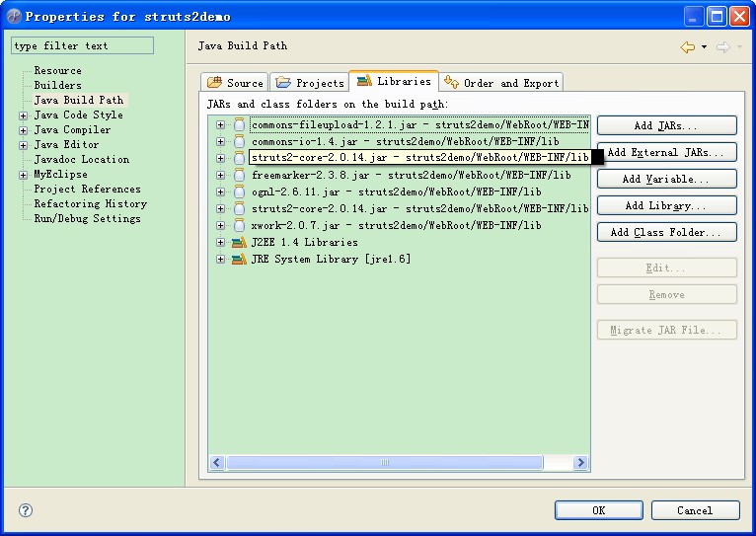Expand commons-io-1.4.jar entry
The width and height of the screenshot is (756, 536).
pyautogui.click(x=220, y=142)
